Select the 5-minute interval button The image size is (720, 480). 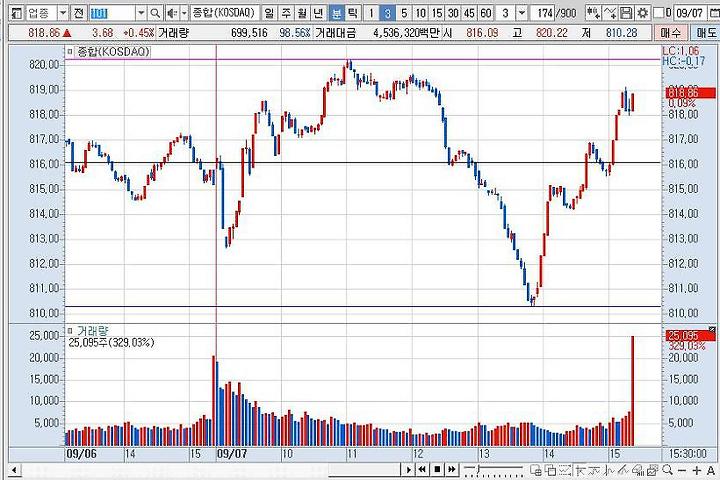pyautogui.click(x=404, y=13)
